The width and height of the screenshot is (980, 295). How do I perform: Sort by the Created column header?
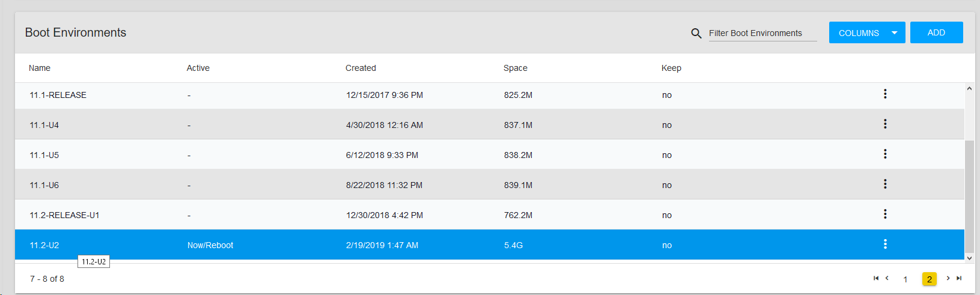tap(361, 68)
